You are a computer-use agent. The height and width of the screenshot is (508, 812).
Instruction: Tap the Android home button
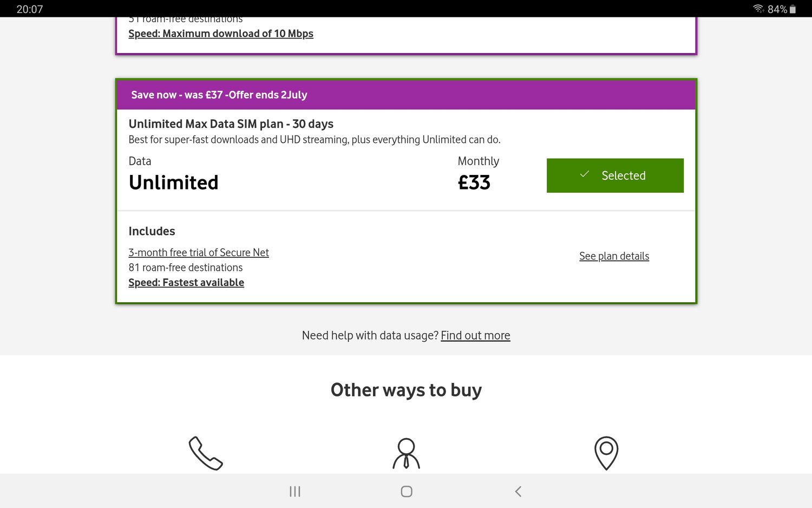(x=407, y=491)
